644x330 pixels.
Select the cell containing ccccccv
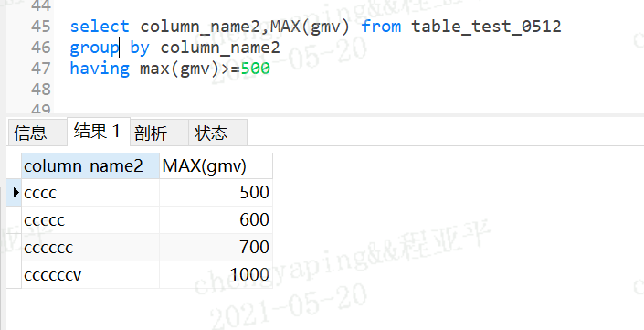pos(90,275)
